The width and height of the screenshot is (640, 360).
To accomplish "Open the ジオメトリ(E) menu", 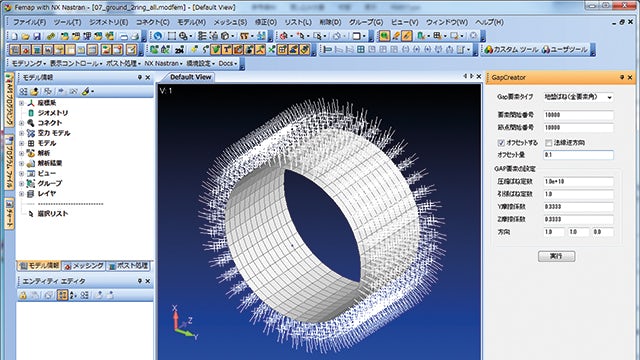I will click(109, 22).
